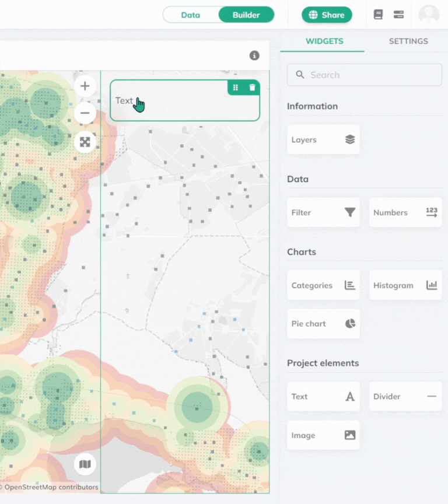The height and width of the screenshot is (504, 448).
Task: Open the WIDGETS tab
Action: point(324,41)
